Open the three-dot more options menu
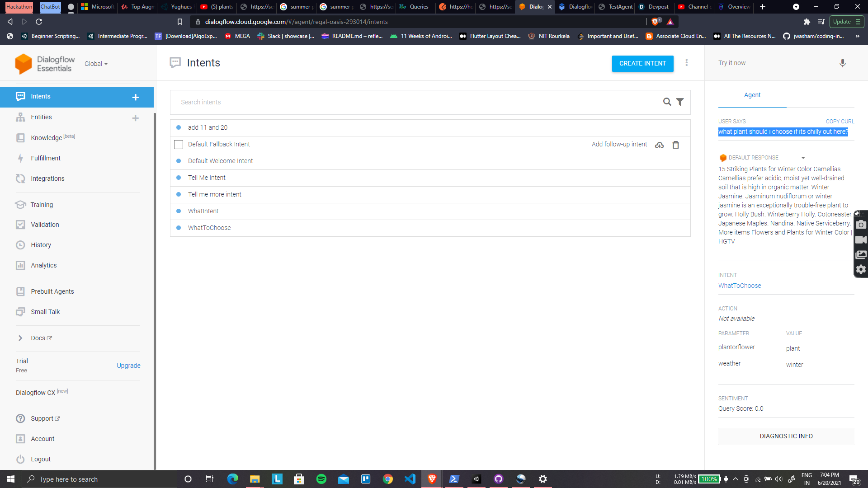Screen dimensions: 868x488 click(x=686, y=63)
